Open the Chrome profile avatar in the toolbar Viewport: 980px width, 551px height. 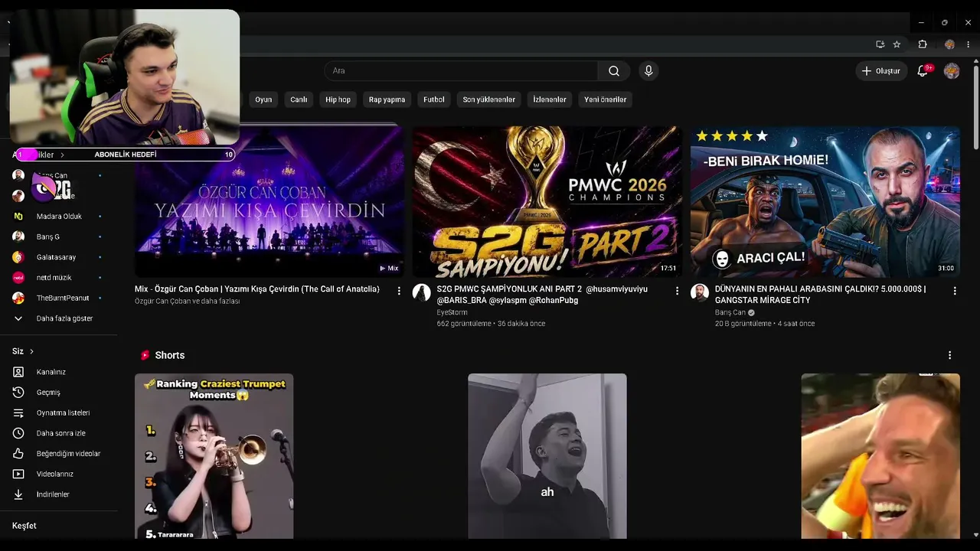949,44
